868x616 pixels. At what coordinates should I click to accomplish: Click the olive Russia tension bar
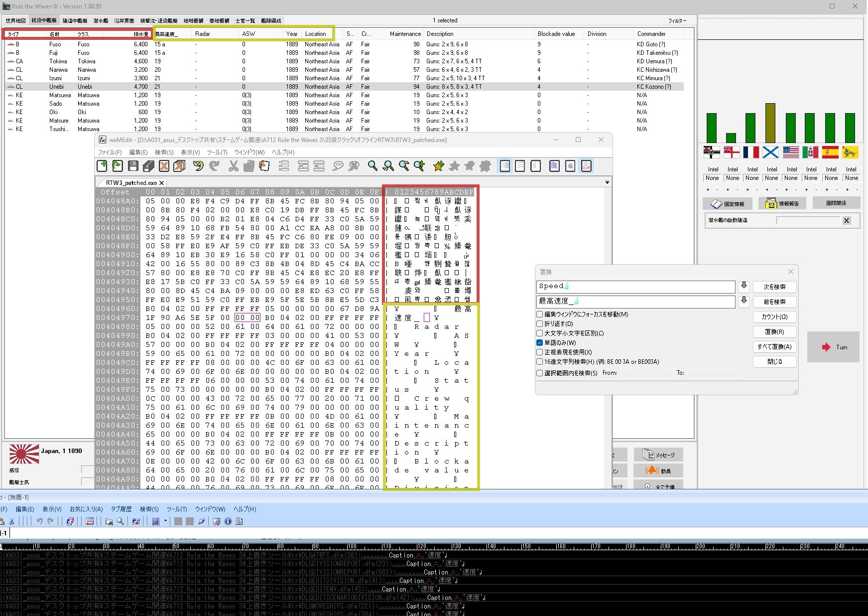[770, 123]
